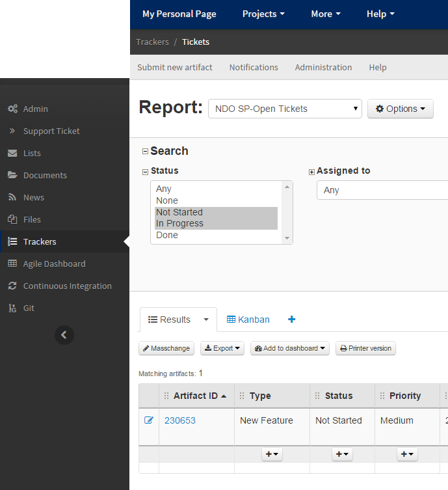Sort by Artifact ID using the arrow

(x=224, y=396)
